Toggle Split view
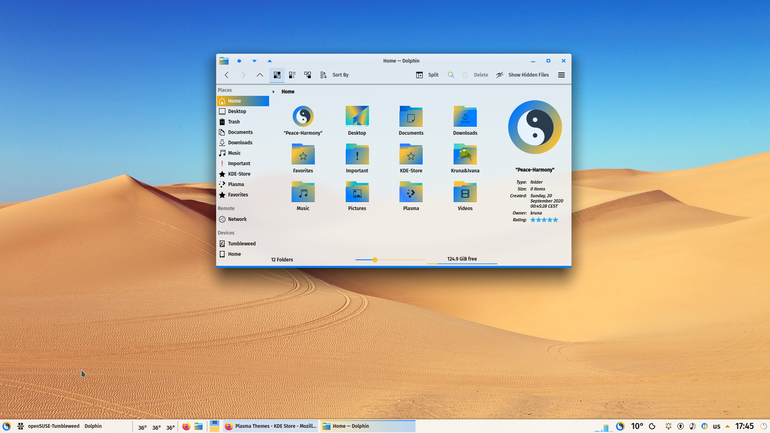Screen dimensions: 770x433 pyautogui.click(x=427, y=75)
